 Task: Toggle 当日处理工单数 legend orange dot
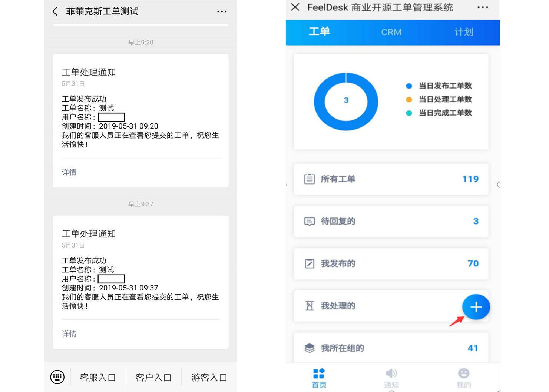pos(409,99)
